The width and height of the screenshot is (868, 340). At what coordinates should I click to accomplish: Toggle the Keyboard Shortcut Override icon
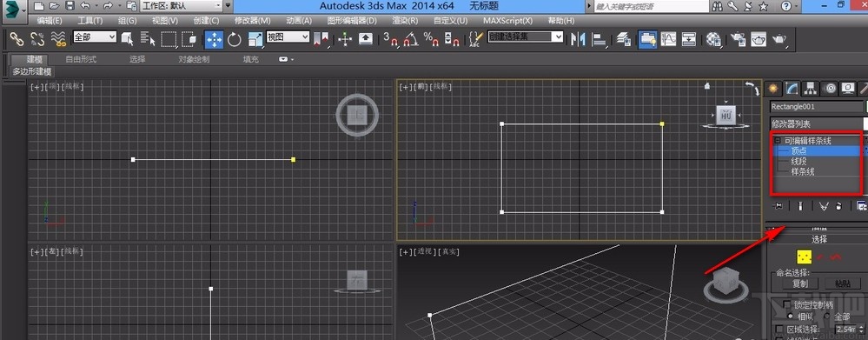pyautogui.click(x=366, y=39)
